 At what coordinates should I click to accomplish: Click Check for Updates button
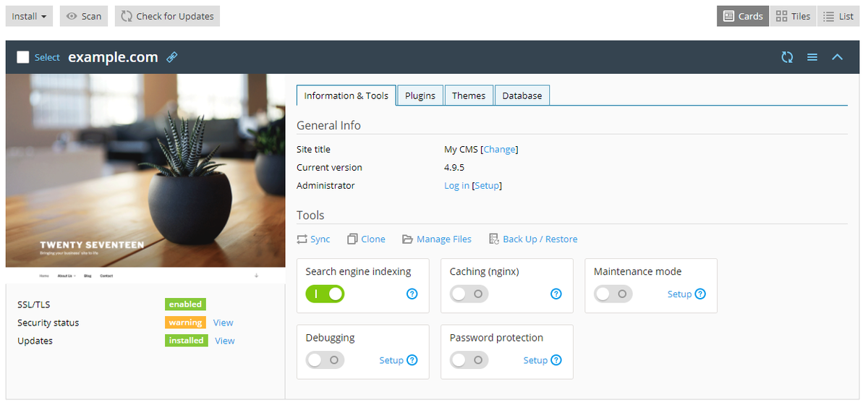pos(167,16)
